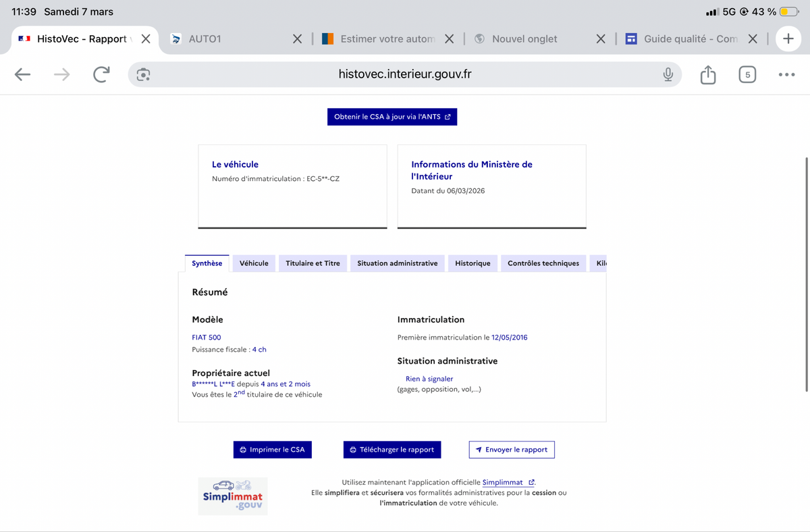Tap the microphone icon in address bar

point(668,74)
